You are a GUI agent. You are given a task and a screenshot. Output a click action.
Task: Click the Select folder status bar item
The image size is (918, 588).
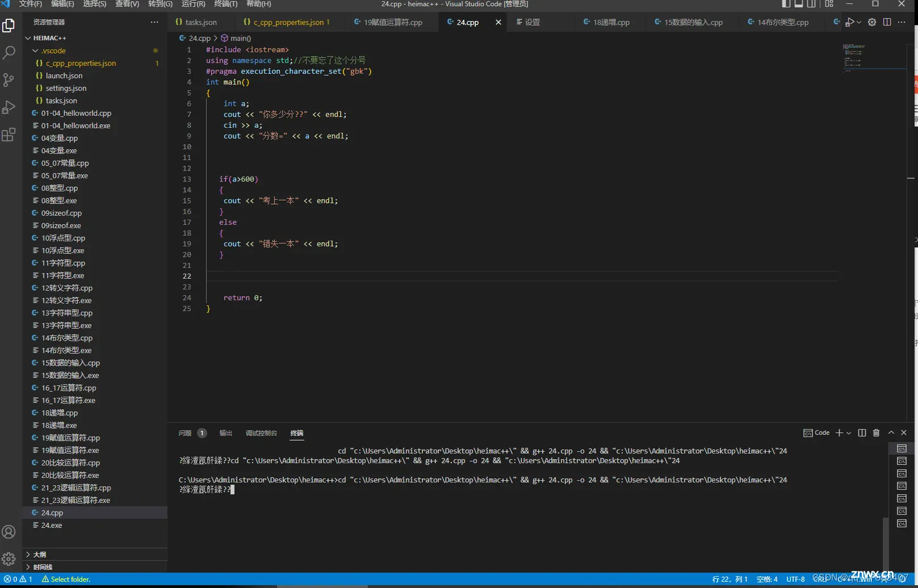(x=66, y=579)
